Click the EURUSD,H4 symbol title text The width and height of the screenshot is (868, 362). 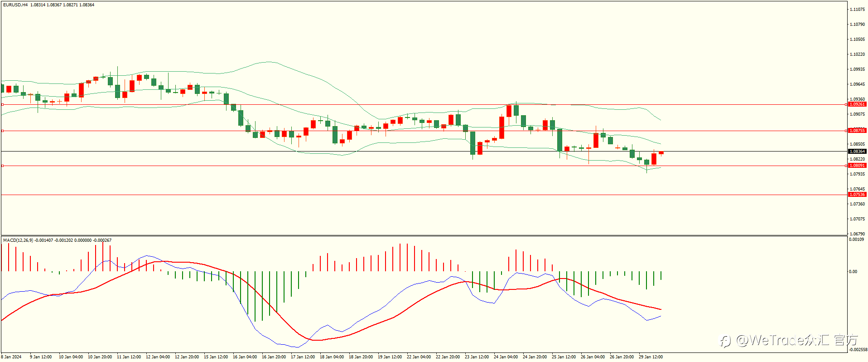pos(15,5)
